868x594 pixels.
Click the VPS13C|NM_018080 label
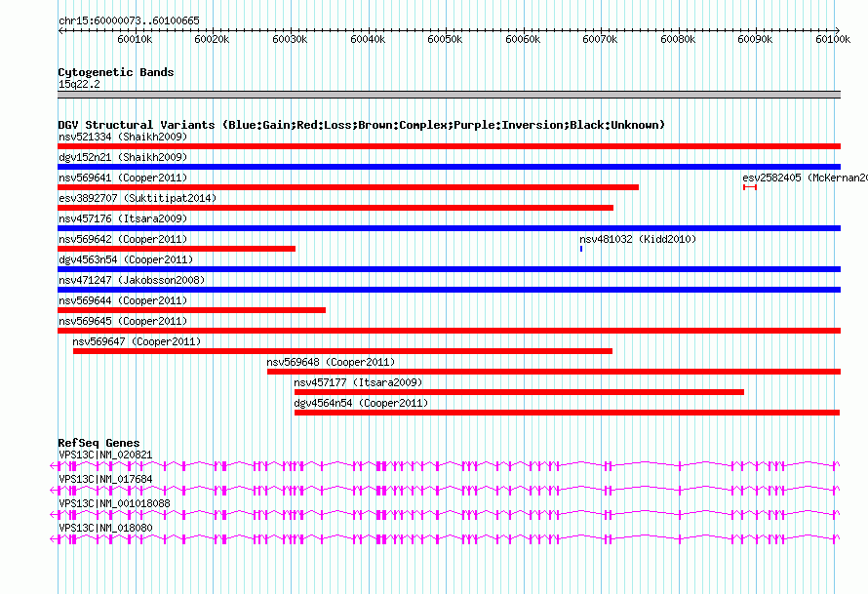tap(105, 528)
